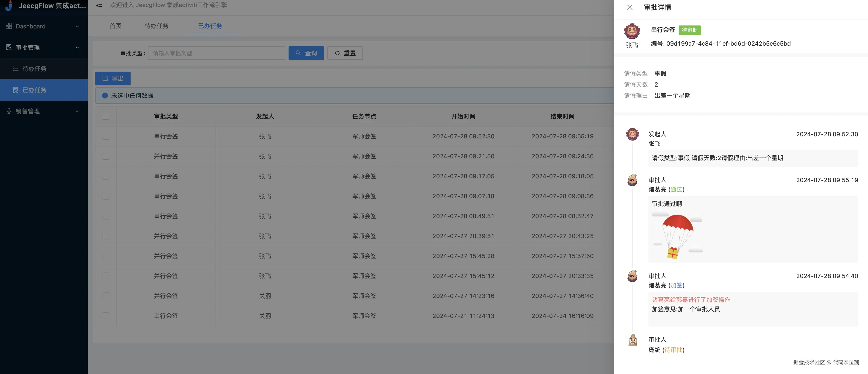The image size is (868, 374).
Task: Click the 待办任务 list icon in sidebar
Action: pos(15,69)
